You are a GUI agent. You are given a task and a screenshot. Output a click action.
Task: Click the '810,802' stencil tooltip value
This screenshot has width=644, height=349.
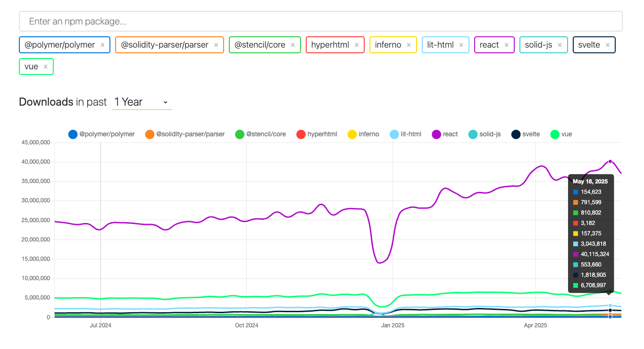591,213
